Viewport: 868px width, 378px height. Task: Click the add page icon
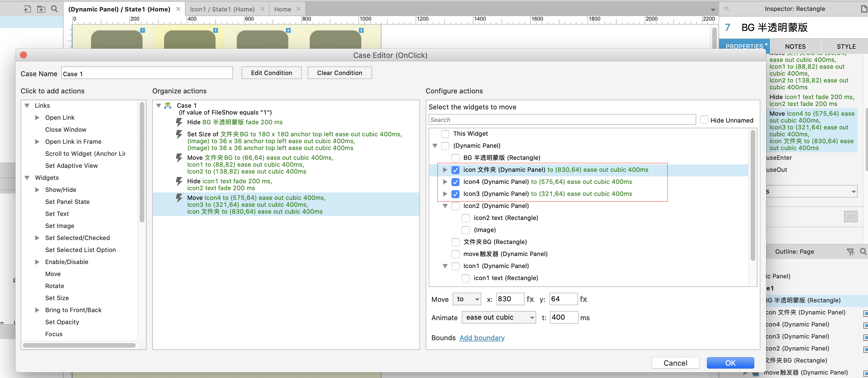pyautogui.click(x=27, y=9)
